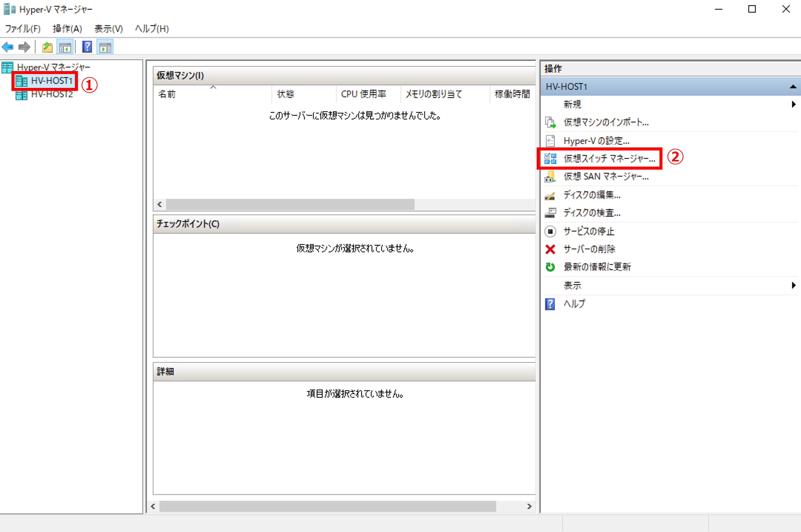Select HV-HOST2 in the tree
Image resolution: width=801 pixels, height=532 pixels.
pyautogui.click(x=52, y=94)
